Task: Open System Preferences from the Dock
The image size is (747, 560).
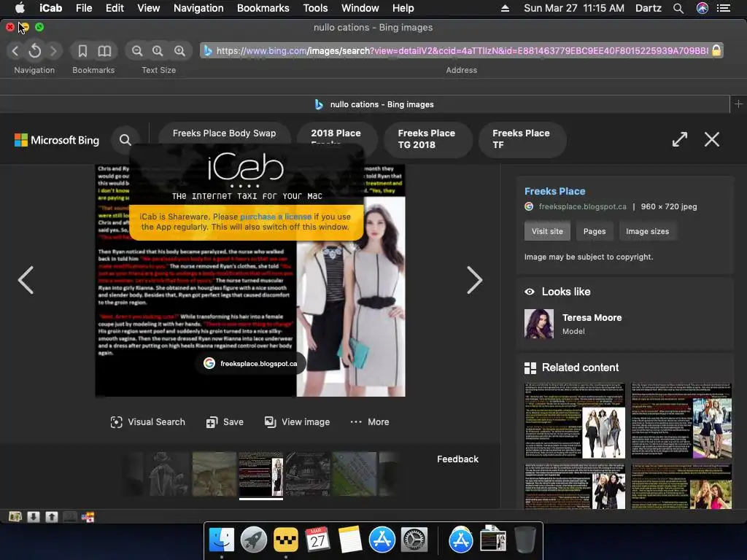Action: pyautogui.click(x=414, y=540)
